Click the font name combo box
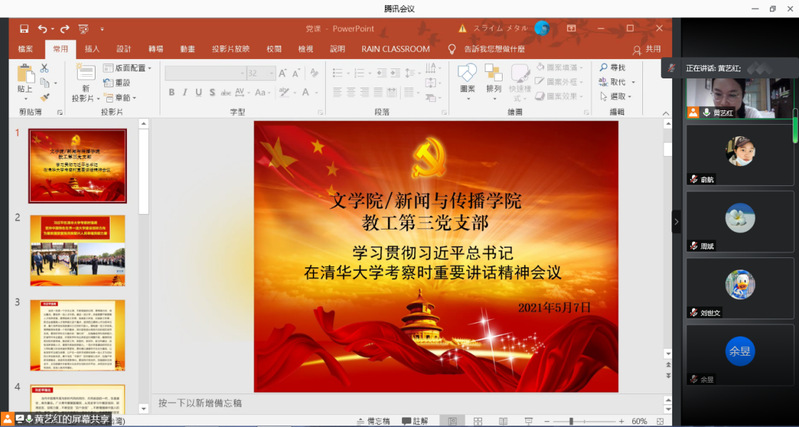This screenshot has height=427, width=799. (205, 73)
